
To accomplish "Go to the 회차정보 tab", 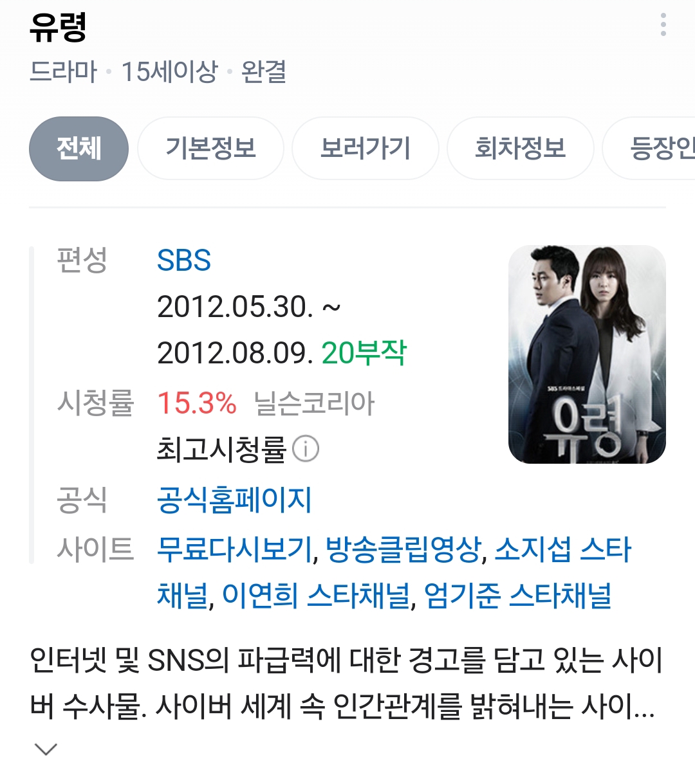I will click(x=520, y=149).
